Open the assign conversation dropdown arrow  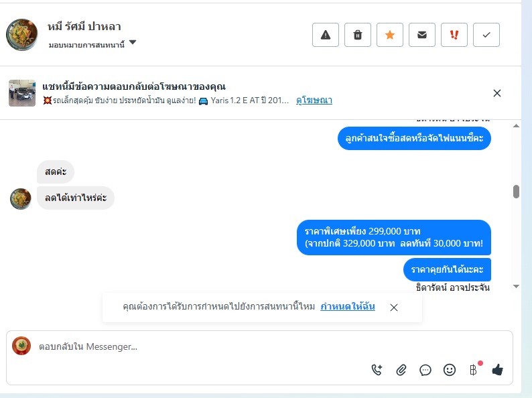(x=133, y=42)
